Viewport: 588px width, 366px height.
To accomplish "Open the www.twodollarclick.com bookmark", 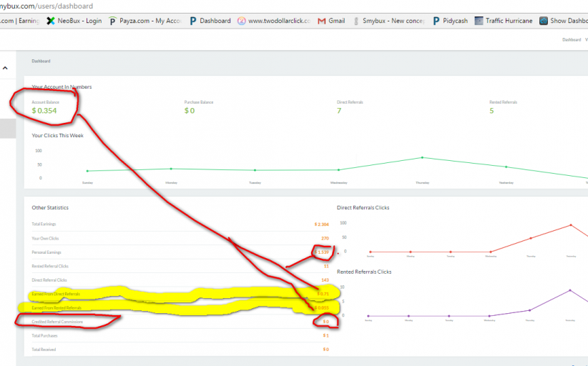I will pos(275,21).
